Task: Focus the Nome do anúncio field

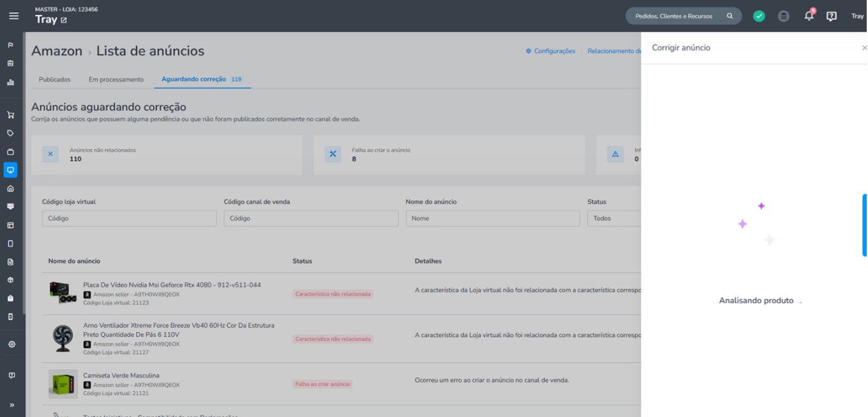Action: pos(493,218)
